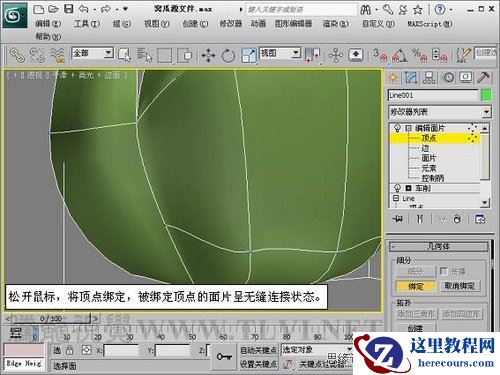Screen dimensions: 500x375
Task: Click the binoculars search icon in the title bar
Action: pos(366,10)
